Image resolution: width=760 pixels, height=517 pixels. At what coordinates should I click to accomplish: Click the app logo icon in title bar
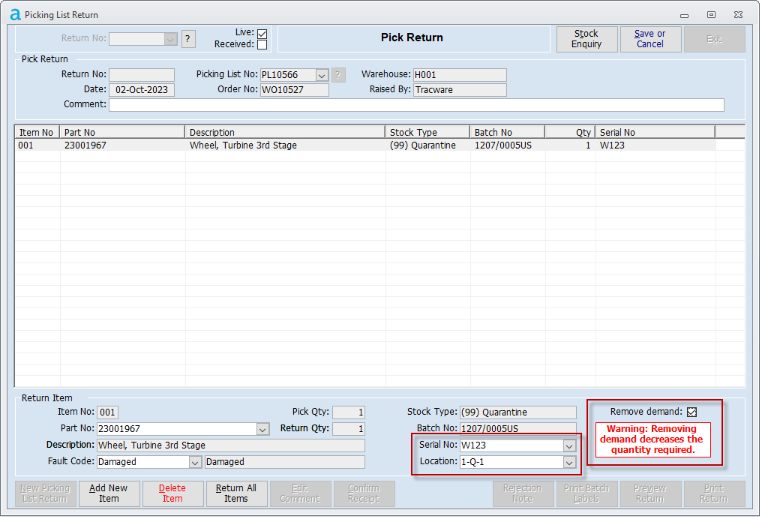pyautogui.click(x=14, y=15)
